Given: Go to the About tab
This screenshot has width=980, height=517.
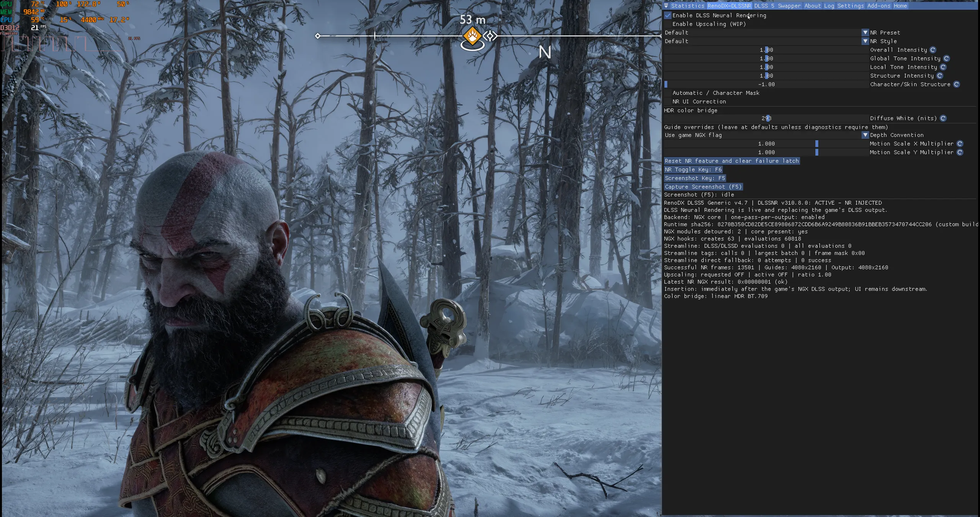Looking at the screenshot, I should click(x=812, y=6).
